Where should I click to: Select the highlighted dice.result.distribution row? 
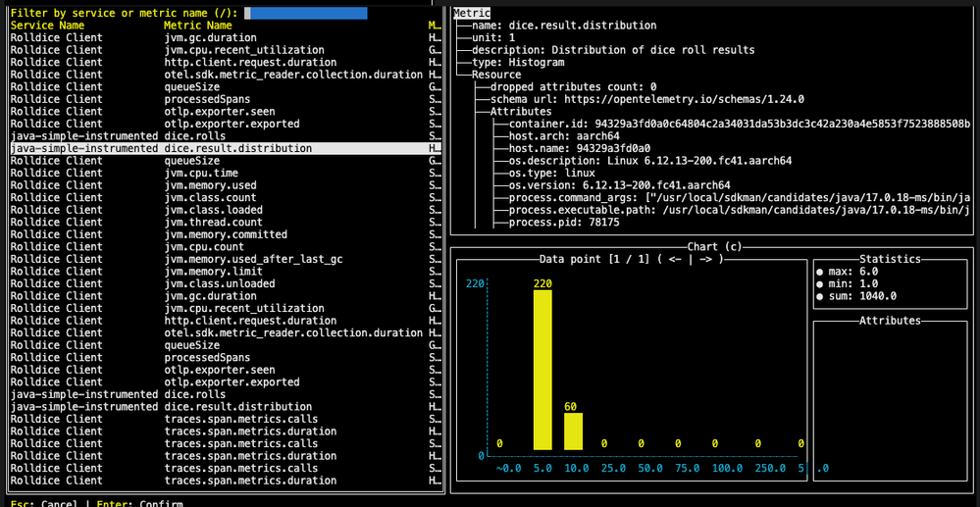(x=226, y=149)
